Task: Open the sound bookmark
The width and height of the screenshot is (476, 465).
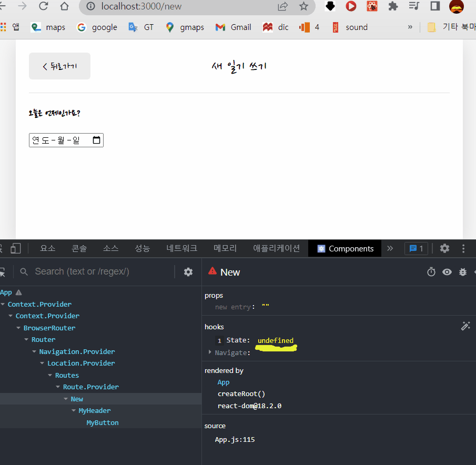Action: [x=350, y=27]
